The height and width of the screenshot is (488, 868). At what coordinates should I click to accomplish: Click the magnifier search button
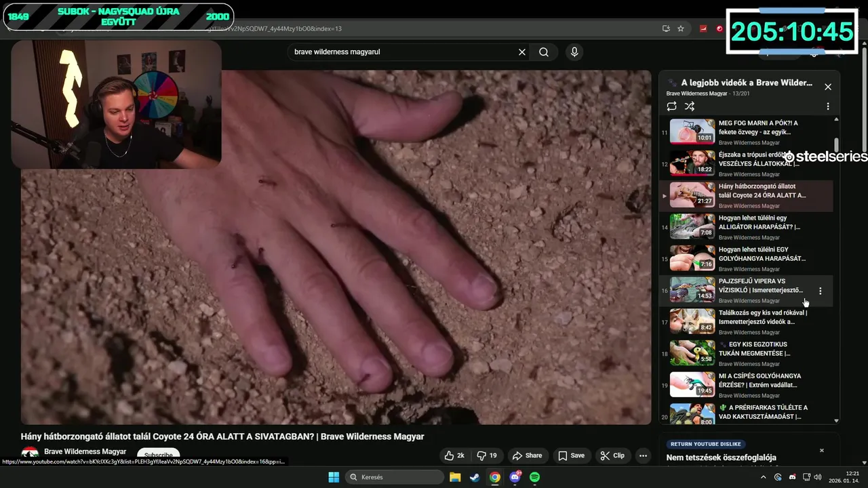coord(544,52)
